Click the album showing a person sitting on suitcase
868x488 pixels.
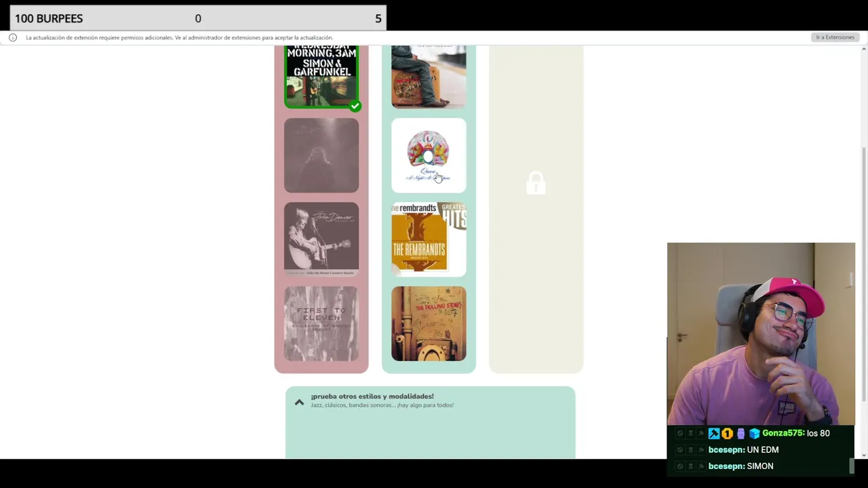(429, 76)
